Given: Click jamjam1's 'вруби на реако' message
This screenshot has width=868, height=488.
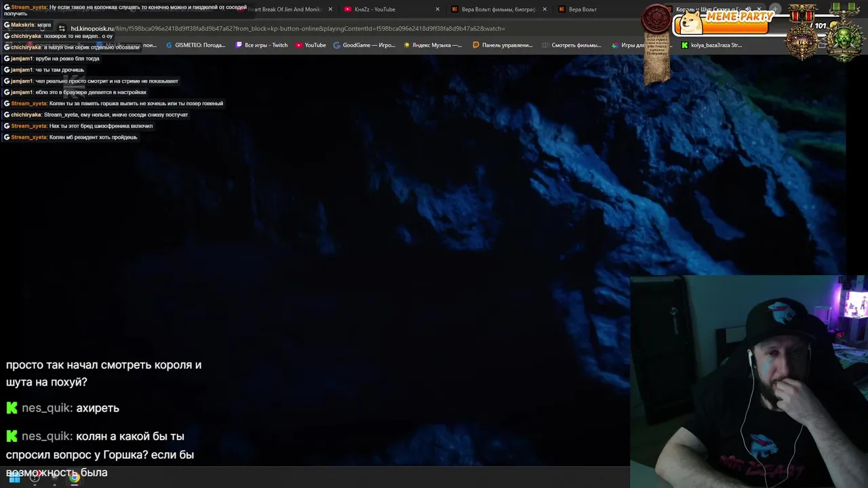Looking at the screenshot, I should (52, 58).
